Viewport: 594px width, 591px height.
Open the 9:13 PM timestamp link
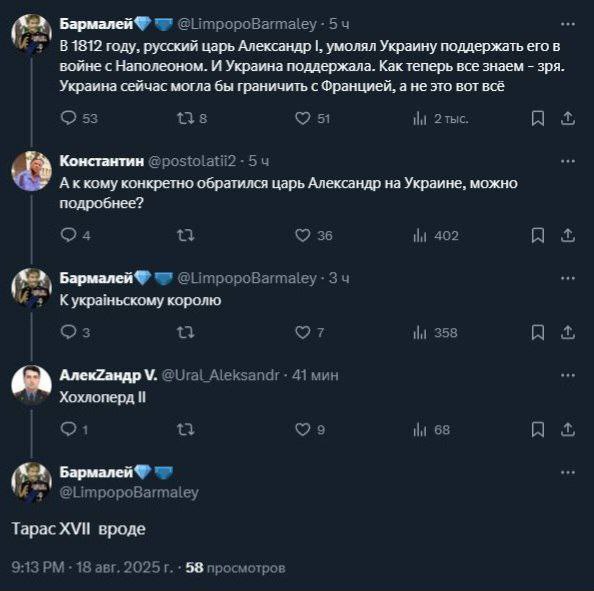(92, 568)
